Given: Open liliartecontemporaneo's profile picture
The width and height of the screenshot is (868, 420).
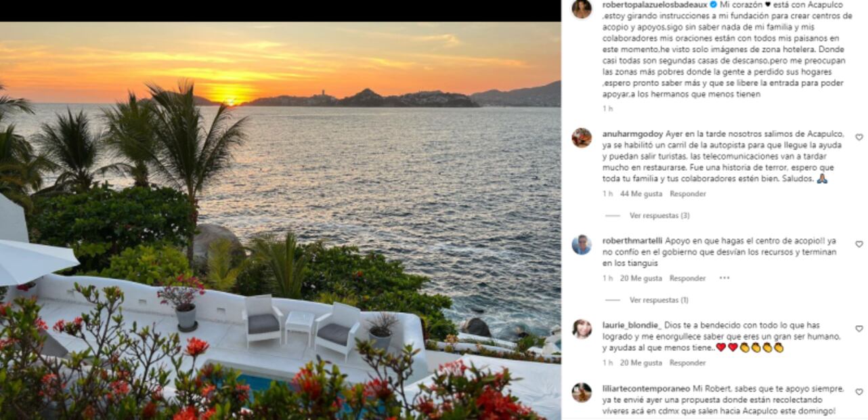Looking at the screenshot, I should 582,393.
